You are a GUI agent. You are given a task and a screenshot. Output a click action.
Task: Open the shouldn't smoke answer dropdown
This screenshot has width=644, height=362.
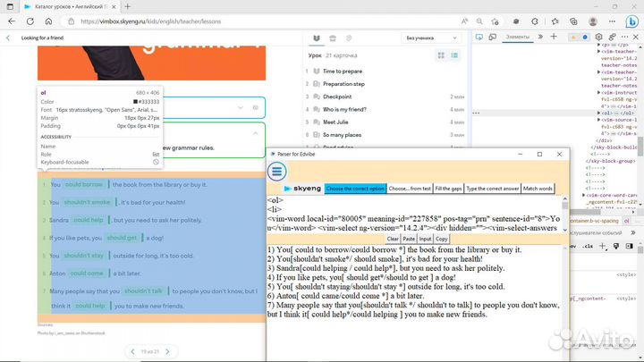pyautogui.click(x=89, y=202)
